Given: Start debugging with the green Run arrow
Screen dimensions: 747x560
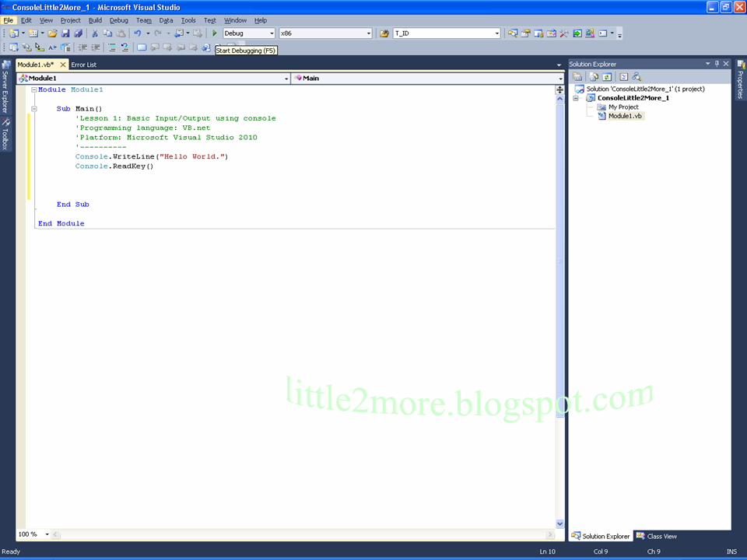Looking at the screenshot, I should tap(214, 33).
